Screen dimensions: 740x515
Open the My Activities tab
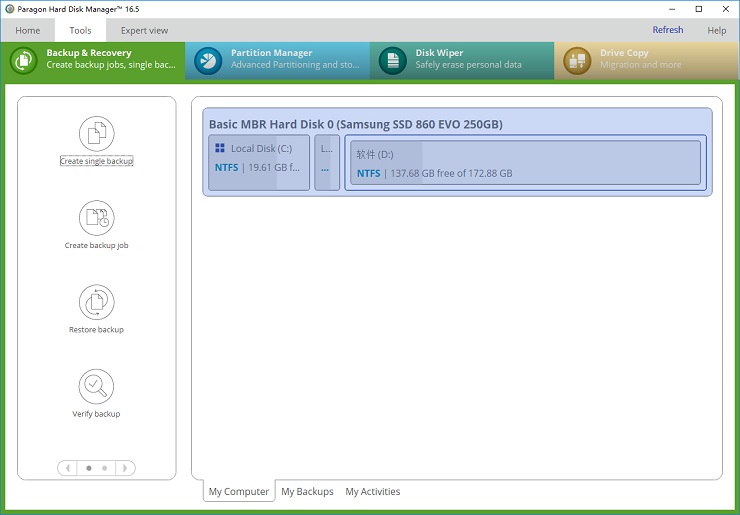[x=372, y=492]
